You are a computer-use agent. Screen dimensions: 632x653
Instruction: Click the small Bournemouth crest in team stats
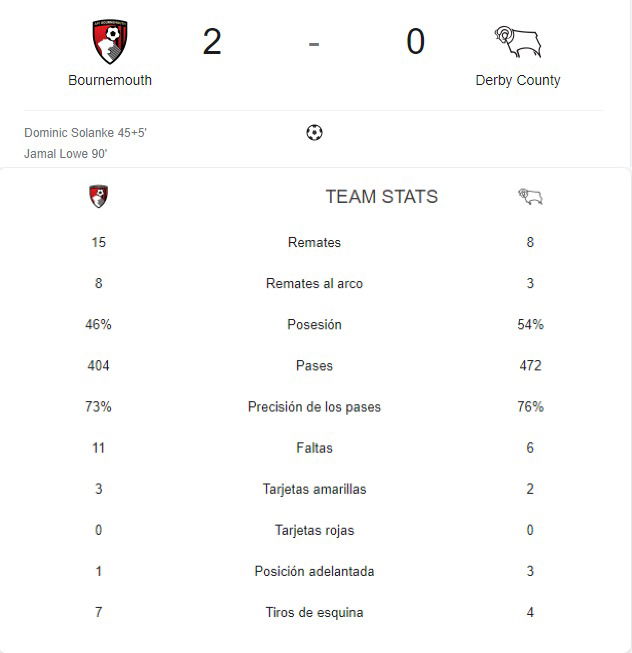click(x=99, y=196)
